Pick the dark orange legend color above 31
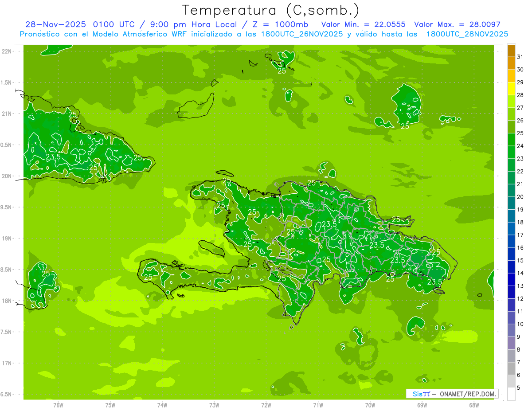The height and width of the screenshot is (411, 532). click(511, 51)
